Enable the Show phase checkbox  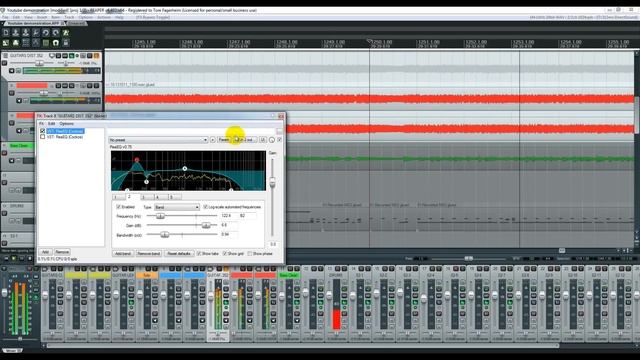pyautogui.click(x=250, y=253)
